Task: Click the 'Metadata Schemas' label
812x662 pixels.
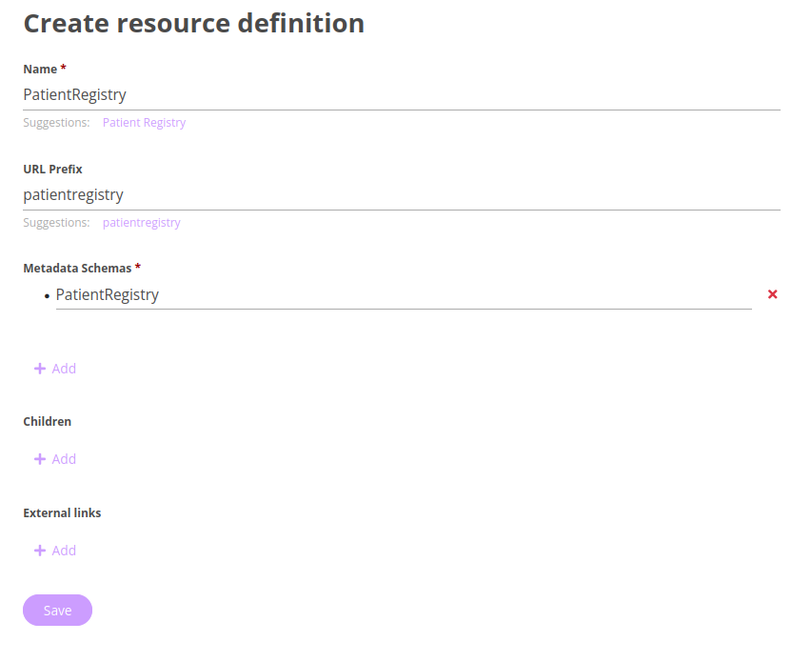Action: coord(77,269)
